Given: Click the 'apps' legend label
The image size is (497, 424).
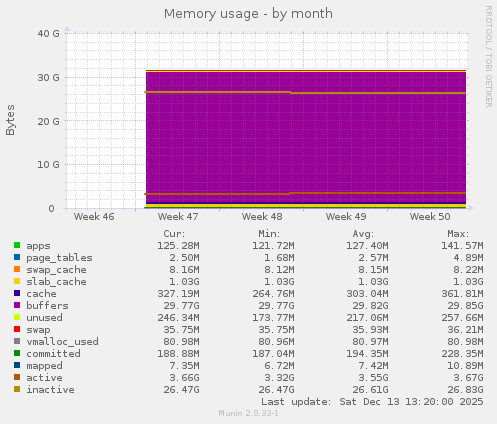Looking at the screenshot, I should coord(38,246).
